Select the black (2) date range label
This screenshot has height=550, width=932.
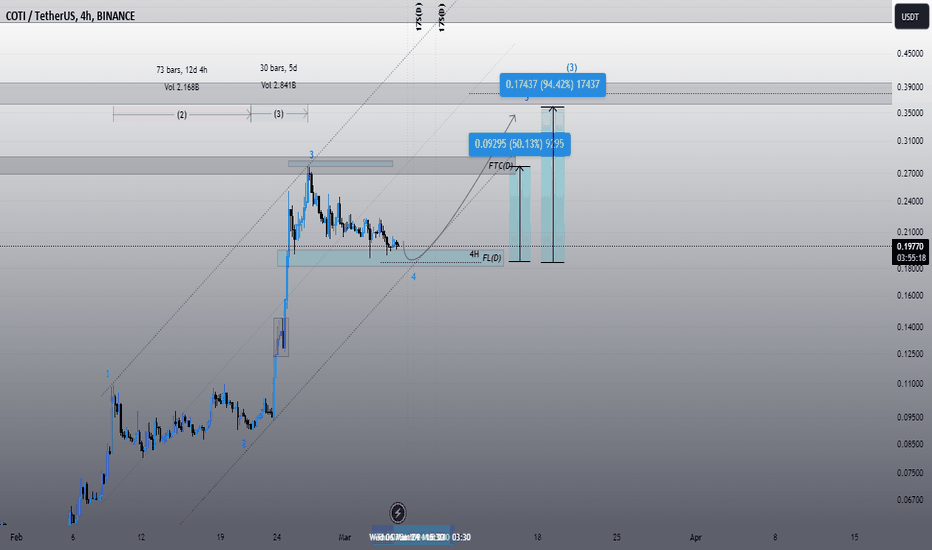pyautogui.click(x=182, y=114)
